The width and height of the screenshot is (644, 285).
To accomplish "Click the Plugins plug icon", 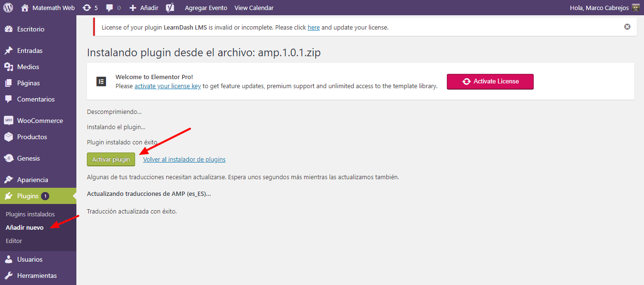I will click(x=8, y=196).
